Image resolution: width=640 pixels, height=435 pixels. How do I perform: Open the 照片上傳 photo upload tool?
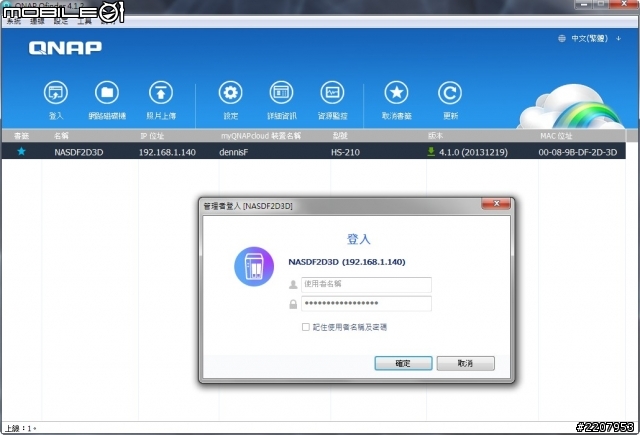coord(161,93)
